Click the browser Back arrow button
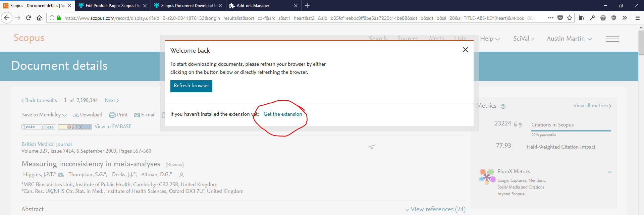 click(x=7, y=18)
